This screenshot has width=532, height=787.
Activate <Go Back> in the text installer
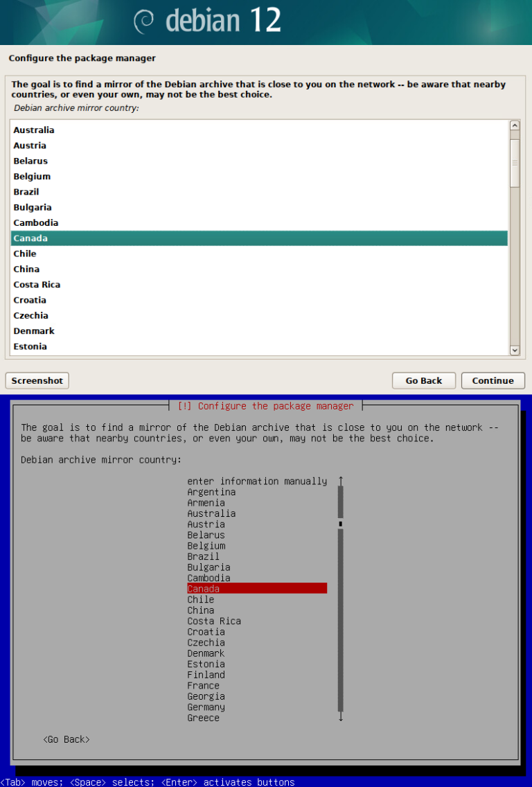(66, 739)
